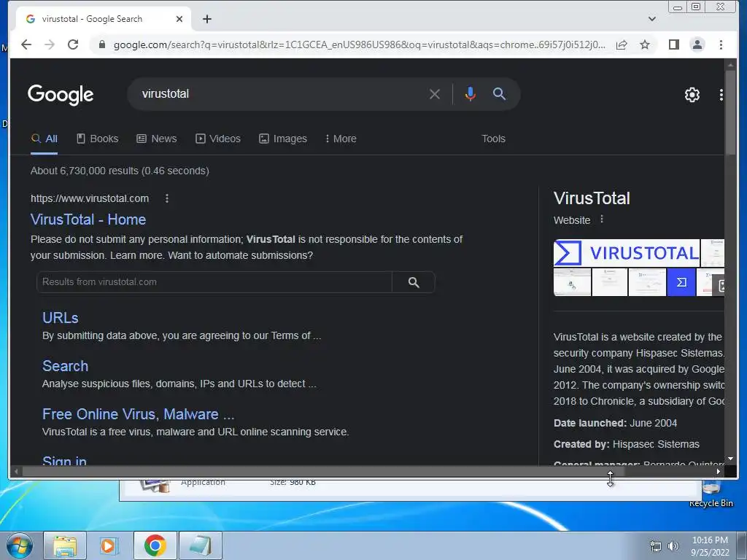Screen dimensions: 747x560
Task: Open the Windows Start button
Action: 20,545
